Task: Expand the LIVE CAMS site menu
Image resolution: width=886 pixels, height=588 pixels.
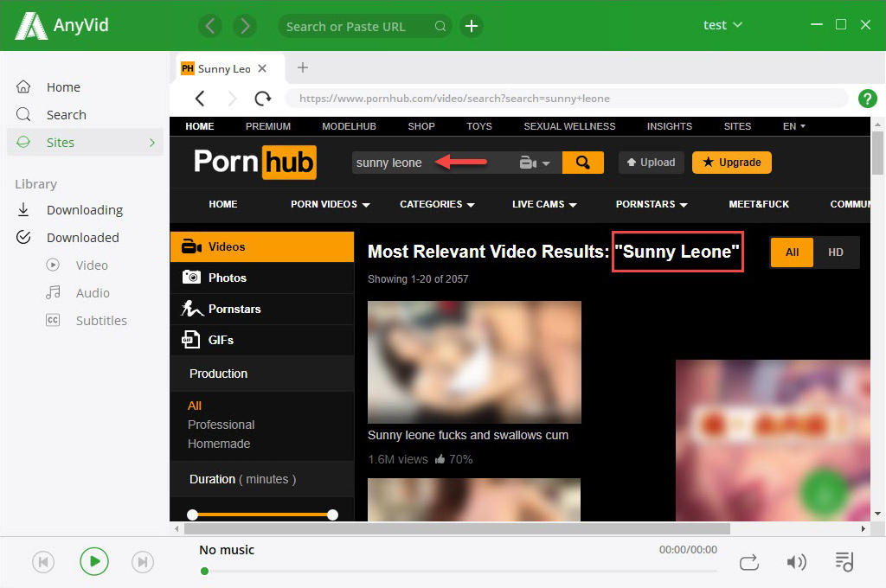Action: (544, 204)
